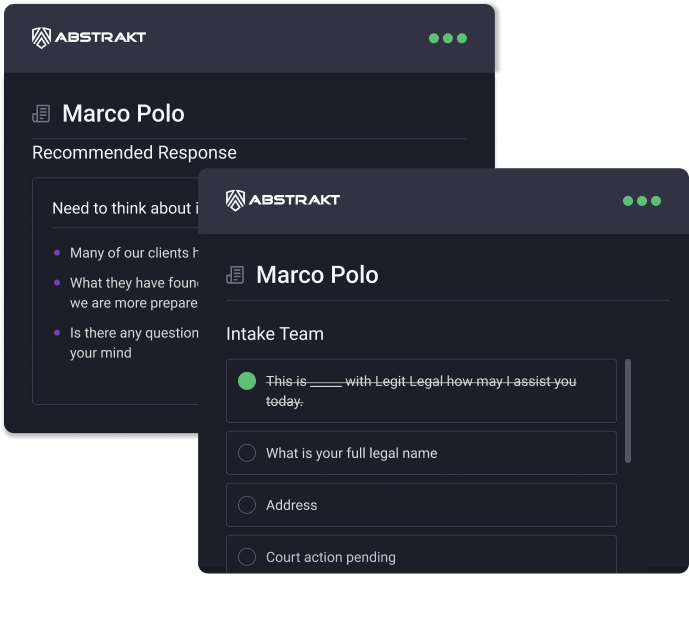This screenshot has width=689, height=644.
Task: Click the Abstrakt logo in the front window
Action: click(x=283, y=200)
